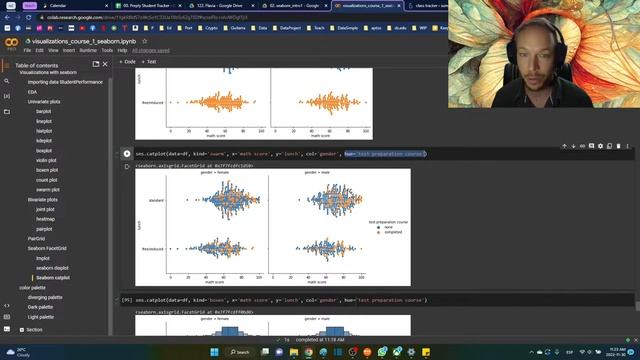Clear swarm plot output icon
Viewport: 640px width, 360px height.
pos(127,167)
